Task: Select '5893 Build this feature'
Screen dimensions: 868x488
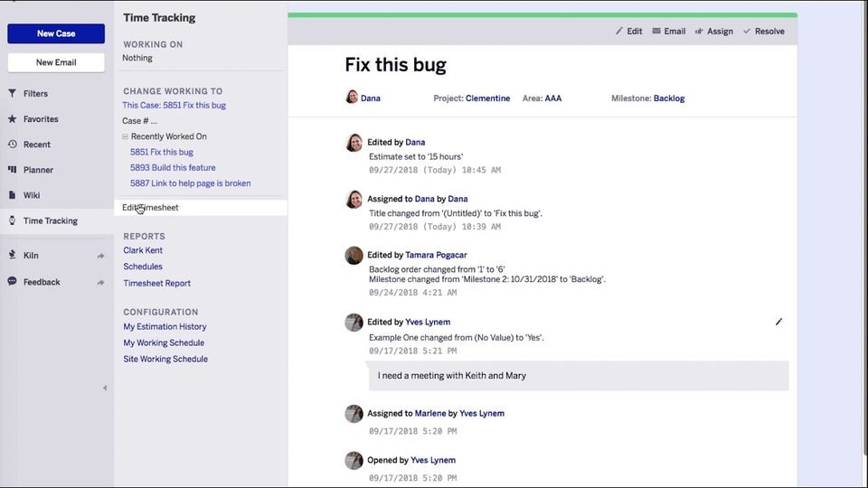Action: click(x=173, y=168)
